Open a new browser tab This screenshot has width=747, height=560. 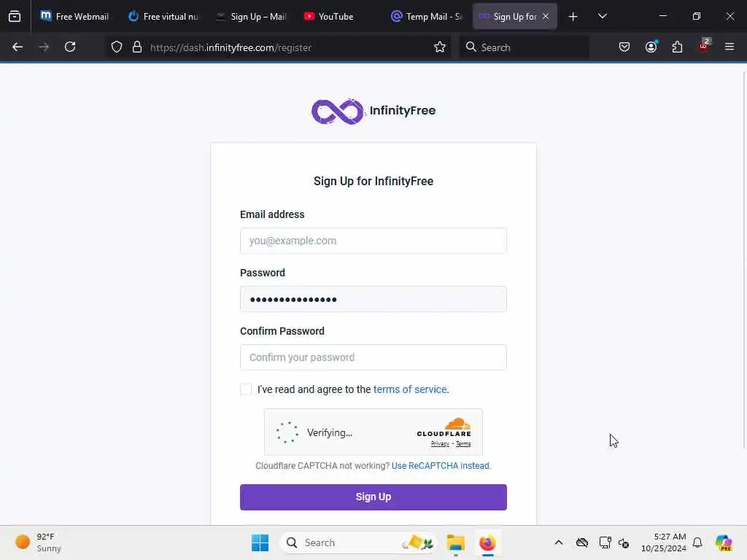(x=573, y=17)
